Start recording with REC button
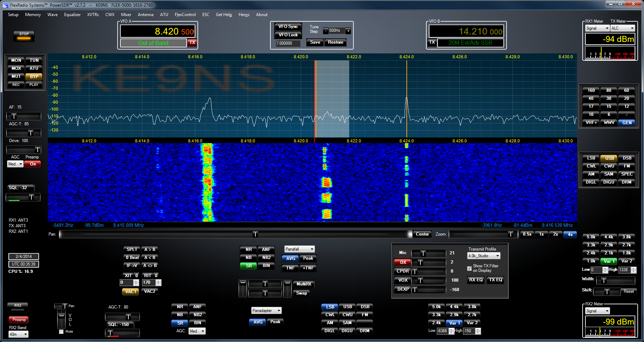Screen dimensions: 644x342 pyautogui.click(x=16, y=85)
